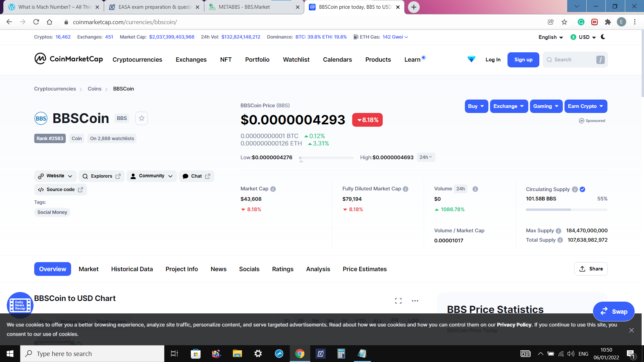Screen dimensions: 644x362
Task: Click the Social Money tag
Action: click(52, 212)
